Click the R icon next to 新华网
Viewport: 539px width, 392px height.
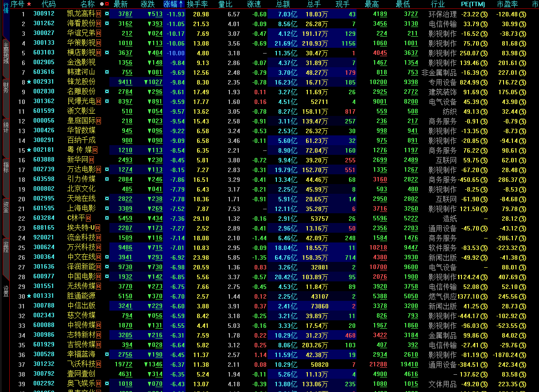(91, 160)
